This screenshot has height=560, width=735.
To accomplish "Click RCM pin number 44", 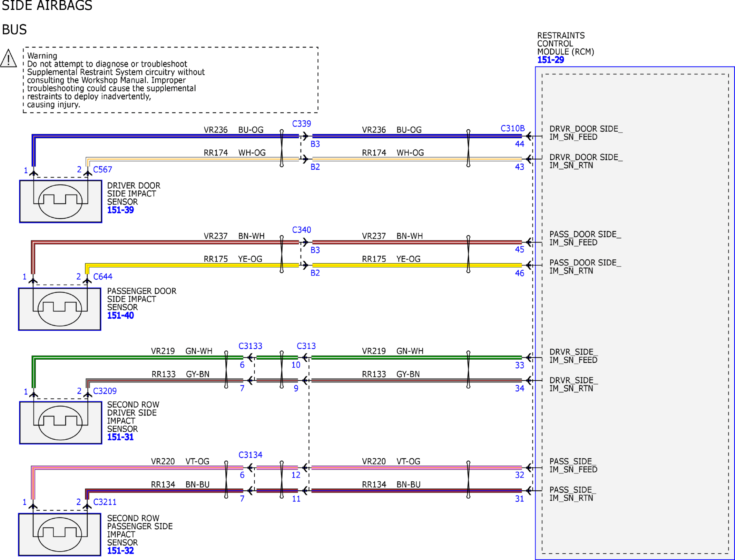I will click(520, 144).
